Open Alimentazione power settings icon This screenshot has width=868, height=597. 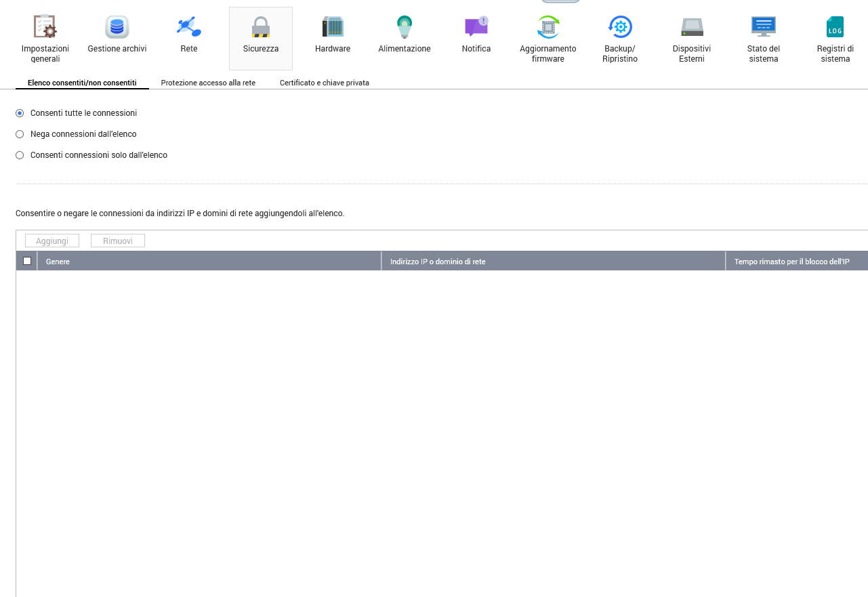(405, 27)
